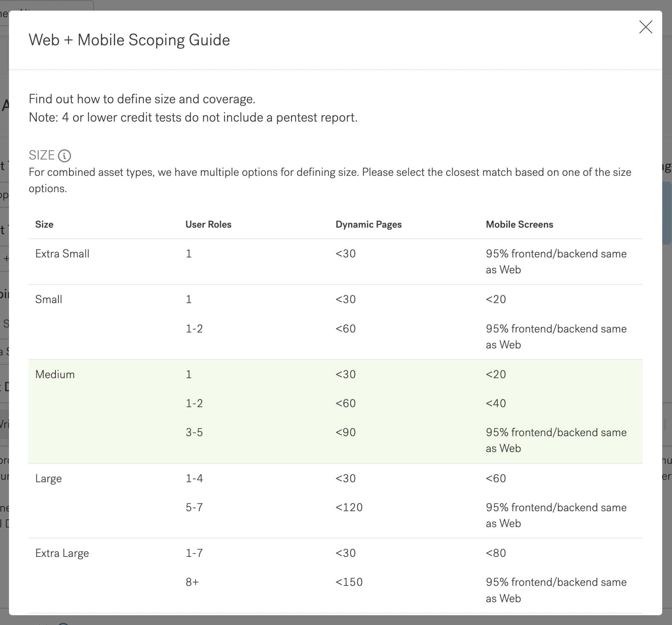Viewport: 672px width, 625px height.
Task: Close the Web + Mobile Scoping Guide dialog
Action: (645, 27)
